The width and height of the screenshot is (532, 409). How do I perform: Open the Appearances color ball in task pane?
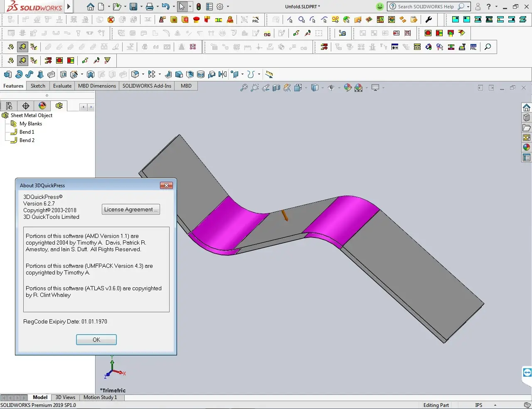(x=527, y=147)
